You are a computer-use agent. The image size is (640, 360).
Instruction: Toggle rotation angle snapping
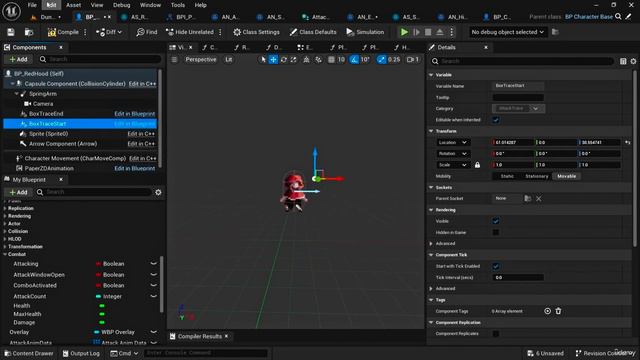click(x=354, y=60)
